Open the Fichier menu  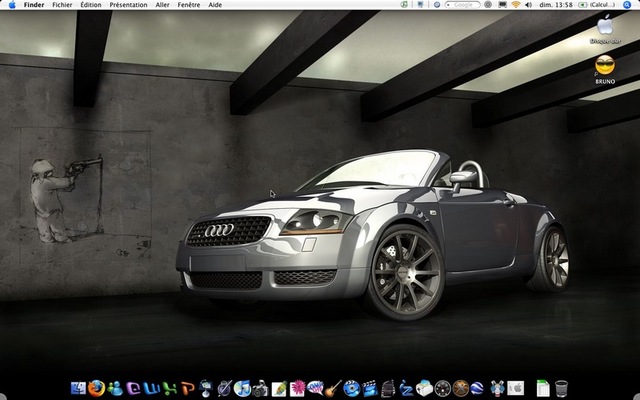(x=62, y=5)
